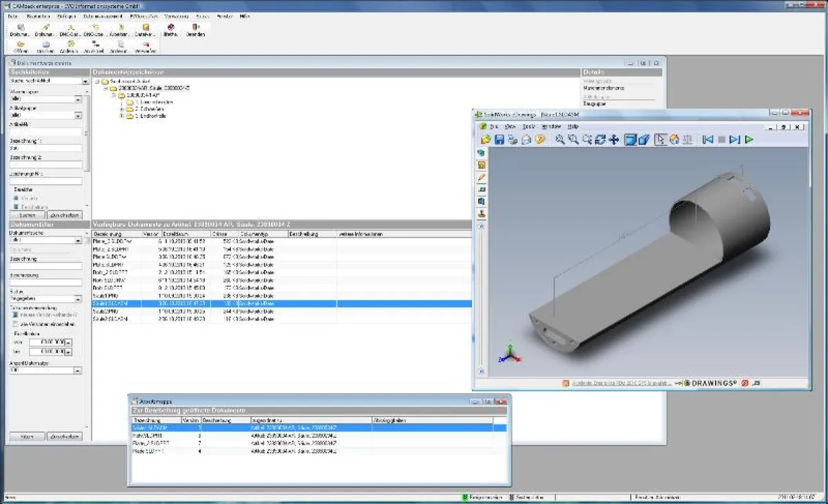Click the Stamp tool in eDrawings sidebar
The image size is (828, 504).
(x=482, y=214)
